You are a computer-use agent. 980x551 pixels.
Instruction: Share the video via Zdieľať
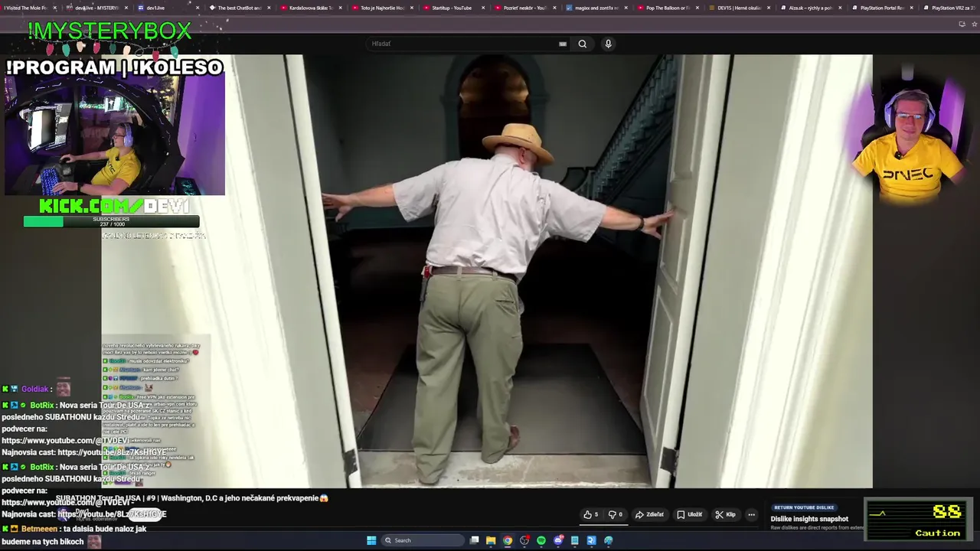(x=649, y=514)
